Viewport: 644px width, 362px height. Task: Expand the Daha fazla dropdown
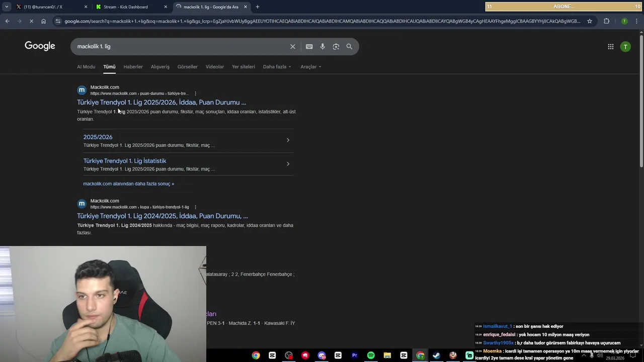pos(277,67)
